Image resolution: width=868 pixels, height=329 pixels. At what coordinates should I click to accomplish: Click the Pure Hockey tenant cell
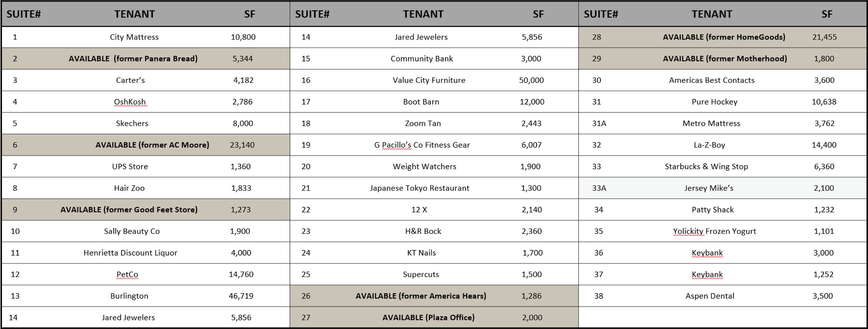tap(714, 102)
